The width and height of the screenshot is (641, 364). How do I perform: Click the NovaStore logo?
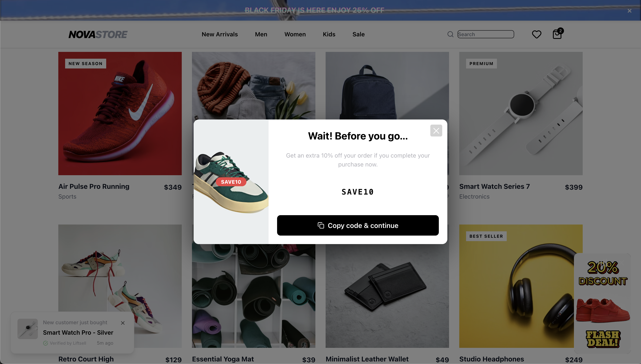(98, 34)
